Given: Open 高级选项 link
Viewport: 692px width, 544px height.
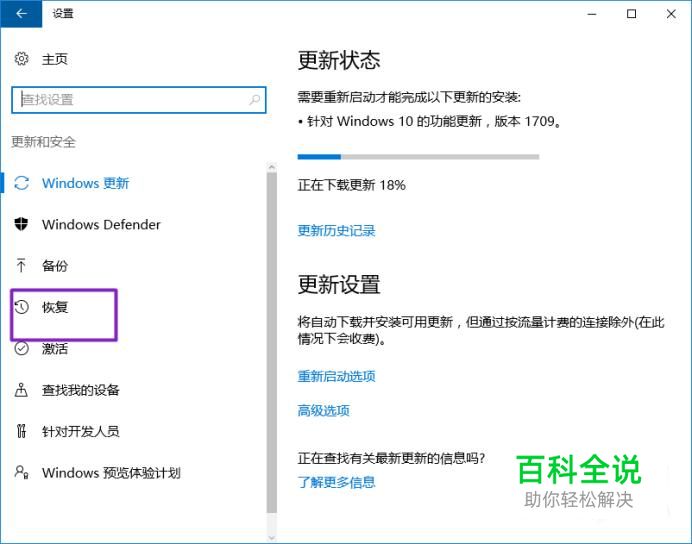Looking at the screenshot, I should [x=323, y=411].
